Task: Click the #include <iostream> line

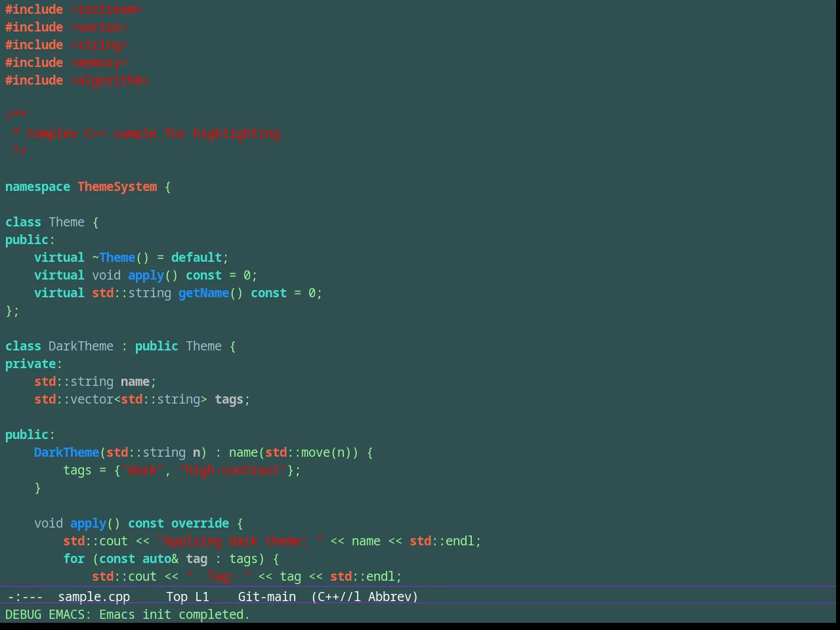Action: point(73,9)
